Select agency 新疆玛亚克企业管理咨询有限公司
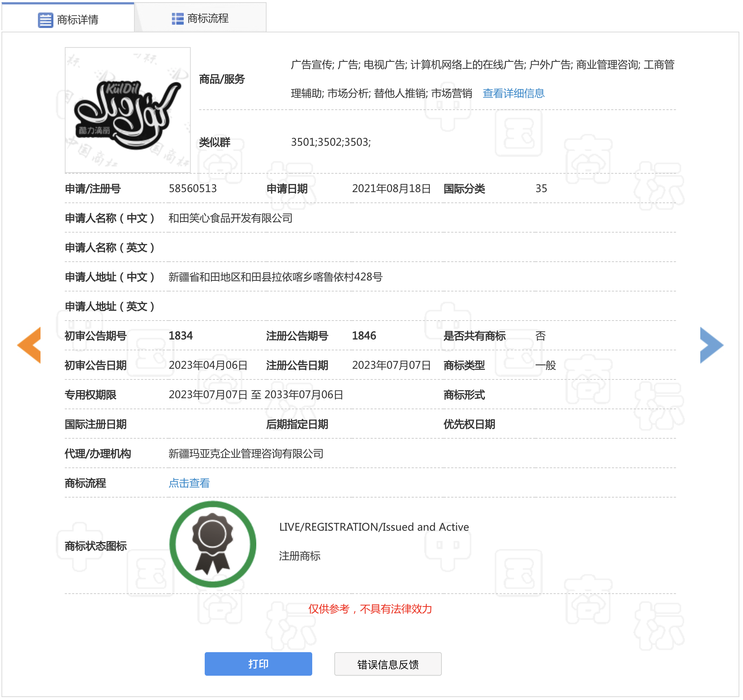743x700 pixels. pyautogui.click(x=246, y=454)
